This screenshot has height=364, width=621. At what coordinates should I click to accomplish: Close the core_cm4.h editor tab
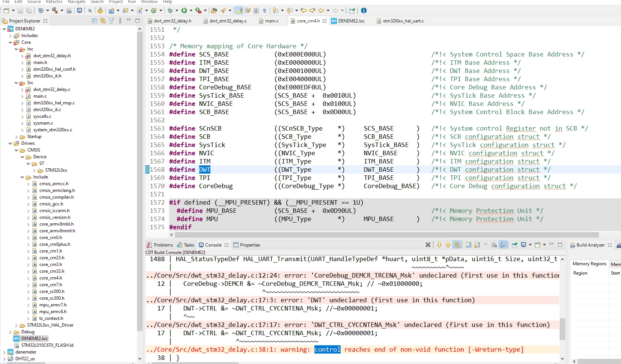pyautogui.click(x=325, y=21)
